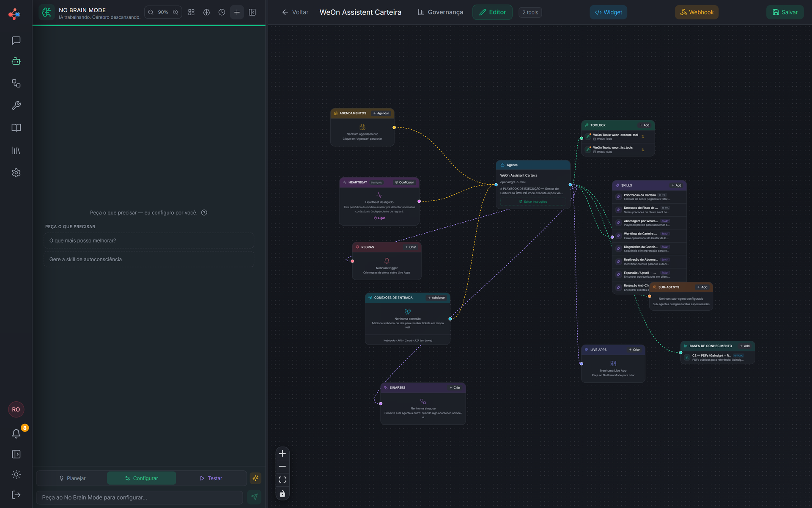This screenshot has width=812, height=508.
Task: Select the Priorizacao da Carteira skill
Action: click(x=649, y=197)
